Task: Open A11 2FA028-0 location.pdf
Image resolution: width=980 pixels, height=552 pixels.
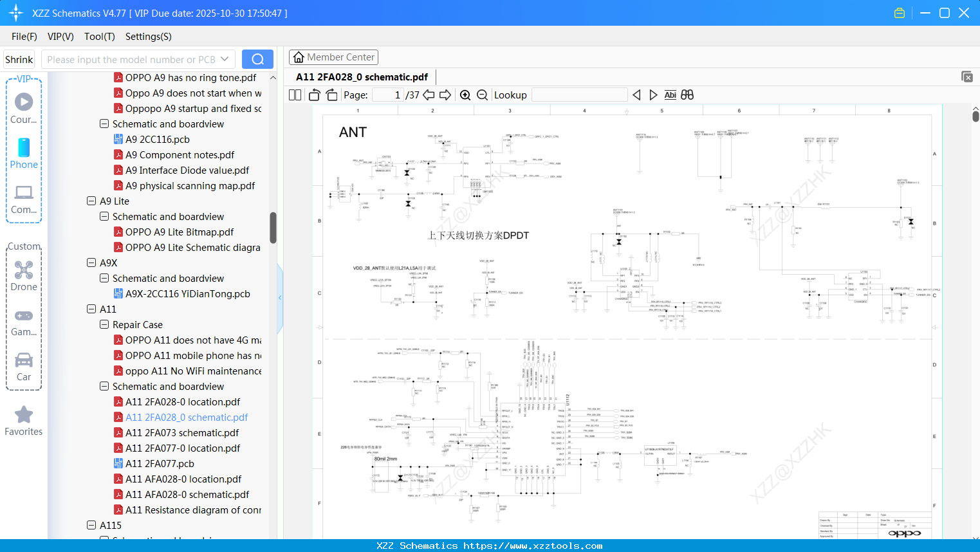Action: 183,401
